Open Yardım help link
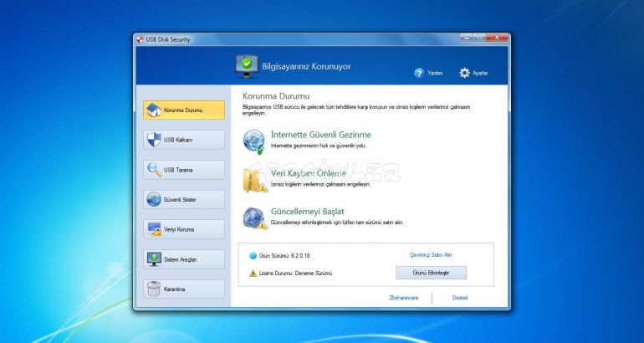Image resolution: width=644 pixels, height=343 pixels. click(435, 73)
